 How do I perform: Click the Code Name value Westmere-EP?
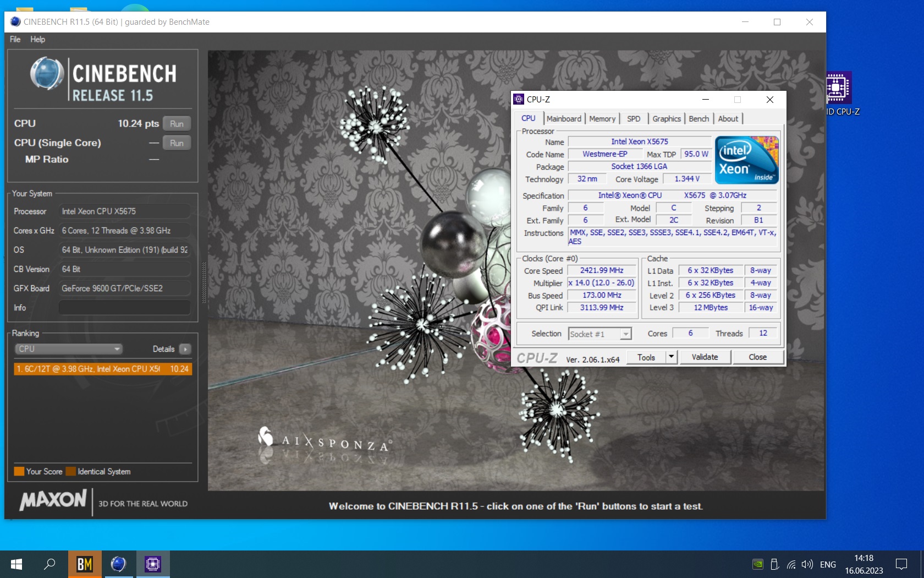pos(605,154)
